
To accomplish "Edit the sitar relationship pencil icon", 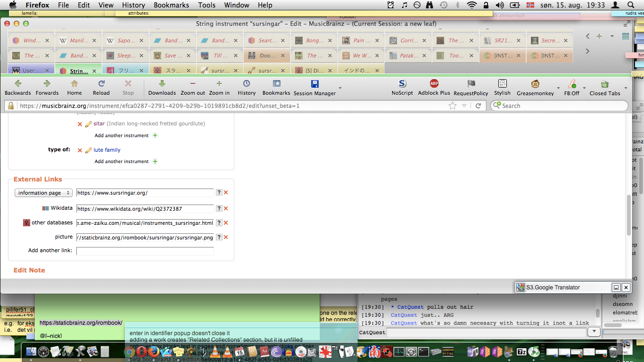I will click(x=88, y=124).
